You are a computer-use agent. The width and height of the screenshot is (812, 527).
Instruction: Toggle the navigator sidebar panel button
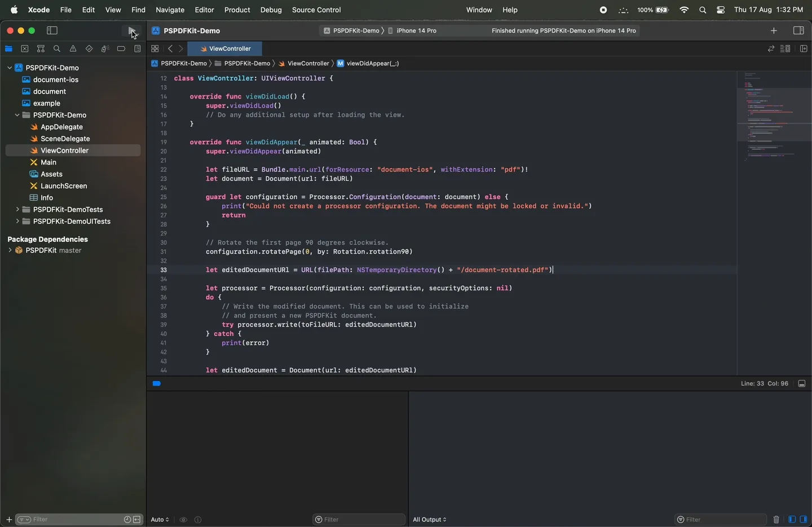coord(52,30)
